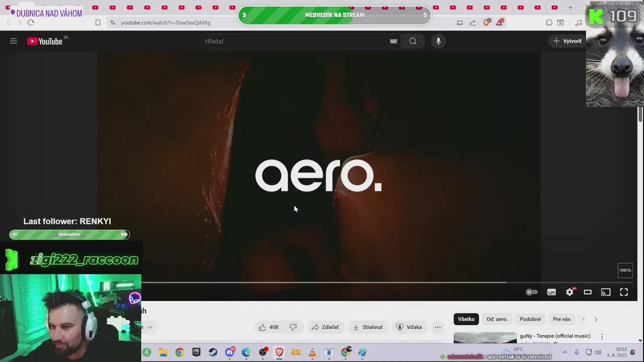This screenshot has width=644, height=362.
Task: Open a new browser tab
Action: point(570,8)
